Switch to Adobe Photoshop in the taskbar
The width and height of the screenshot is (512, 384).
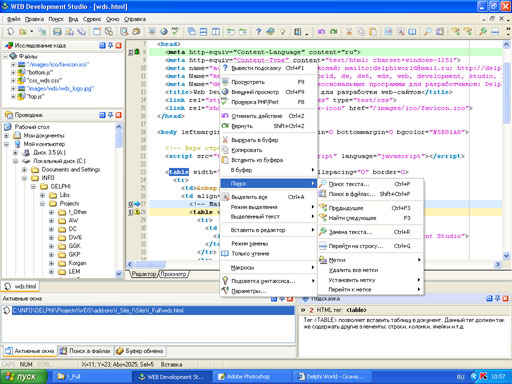point(253,377)
